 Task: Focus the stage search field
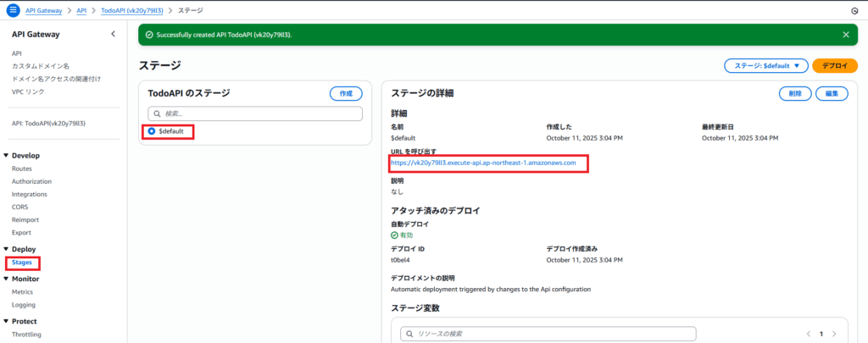coord(255,113)
